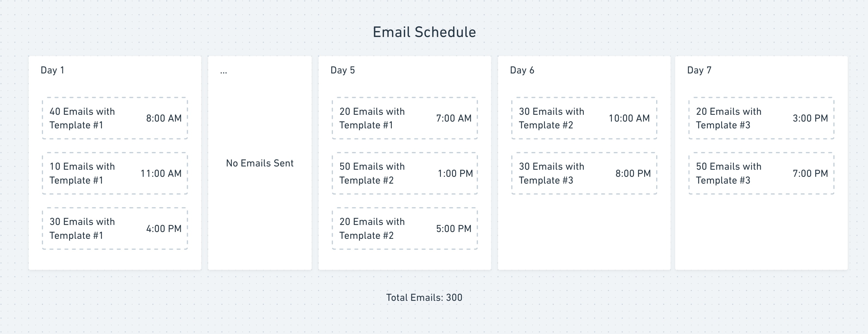
Task: Select the Day 6 column heading
Action: click(522, 70)
